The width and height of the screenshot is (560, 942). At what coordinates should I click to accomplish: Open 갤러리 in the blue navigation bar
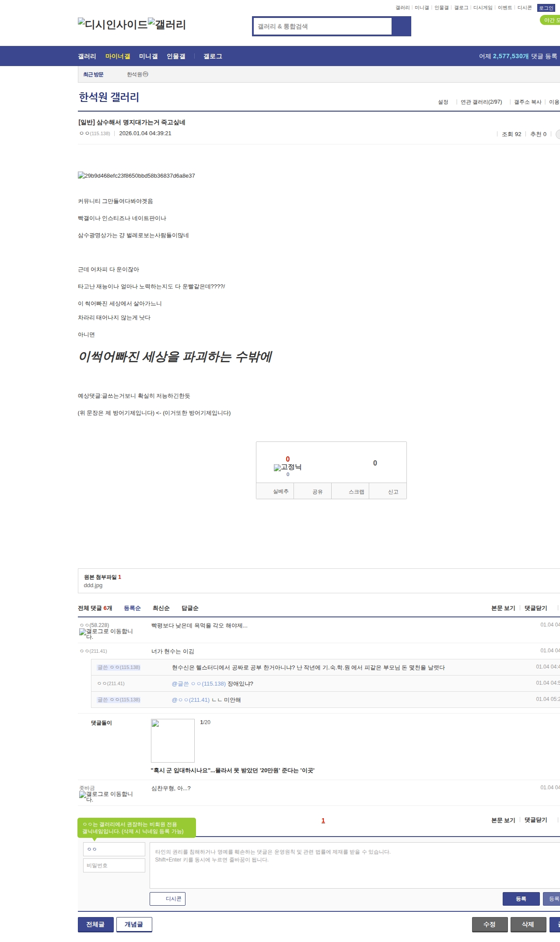[87, 56]
